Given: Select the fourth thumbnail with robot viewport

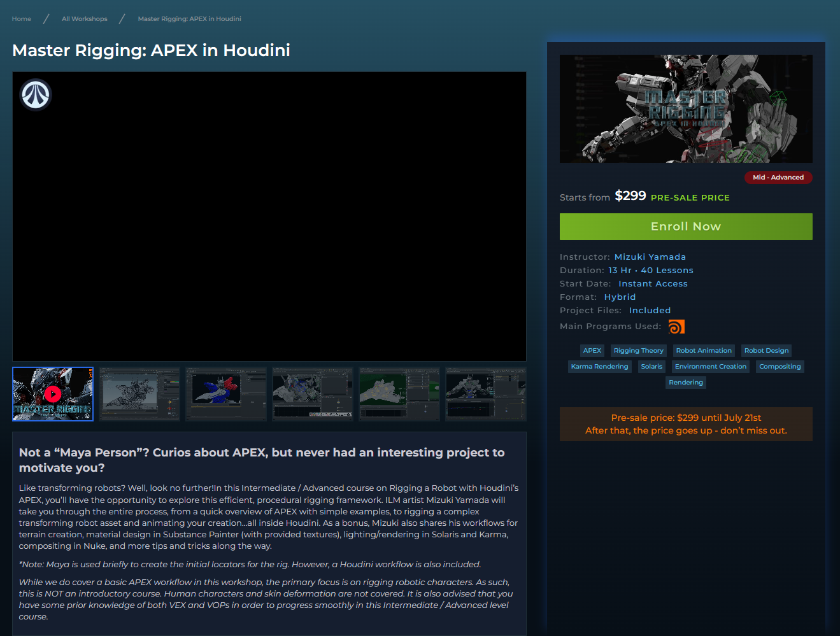Looking at the screenshot, I should point(313,394).
